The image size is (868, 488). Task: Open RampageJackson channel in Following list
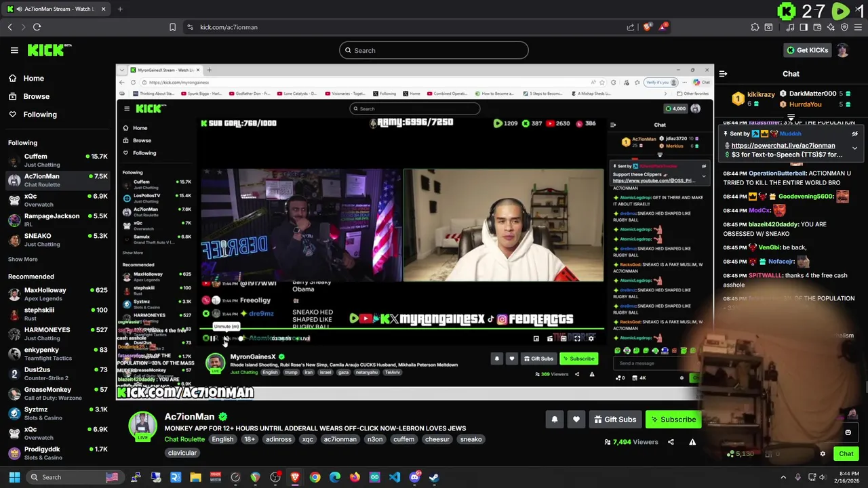pos(58,220)
